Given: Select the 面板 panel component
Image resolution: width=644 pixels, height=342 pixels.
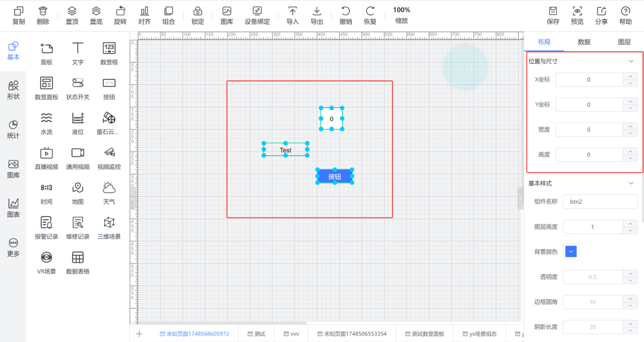Looking at the screenshot, I should click(47, 54).
